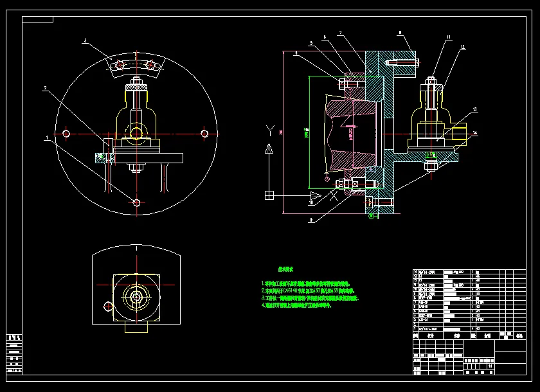Select part callout number 8
This screenshot has height=392, width=540.
[x=400, y=33]
